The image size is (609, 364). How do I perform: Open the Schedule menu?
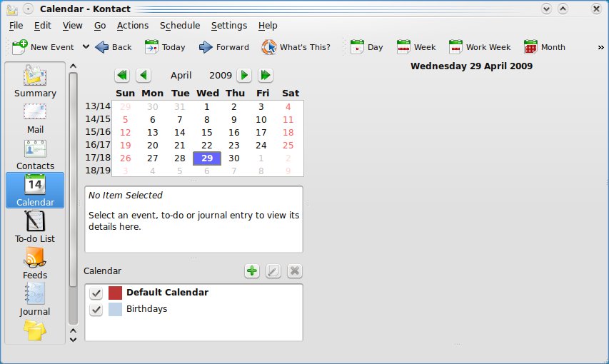click(180, 26)
